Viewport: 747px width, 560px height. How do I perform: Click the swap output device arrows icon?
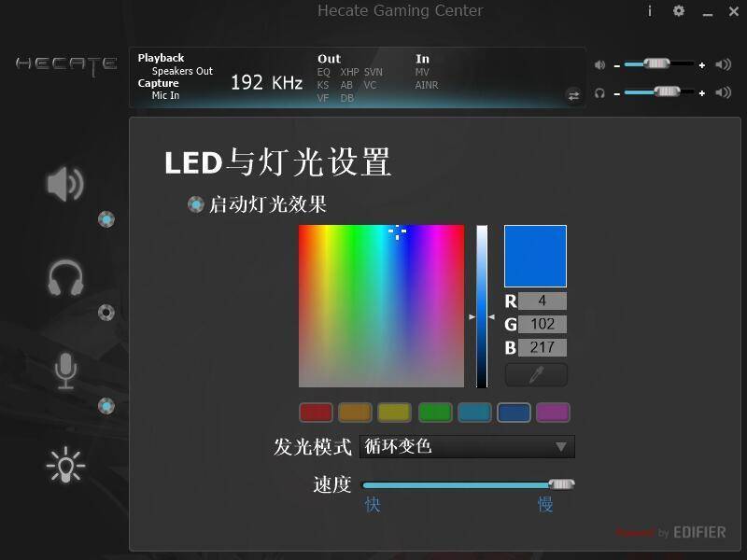point(573,96)
